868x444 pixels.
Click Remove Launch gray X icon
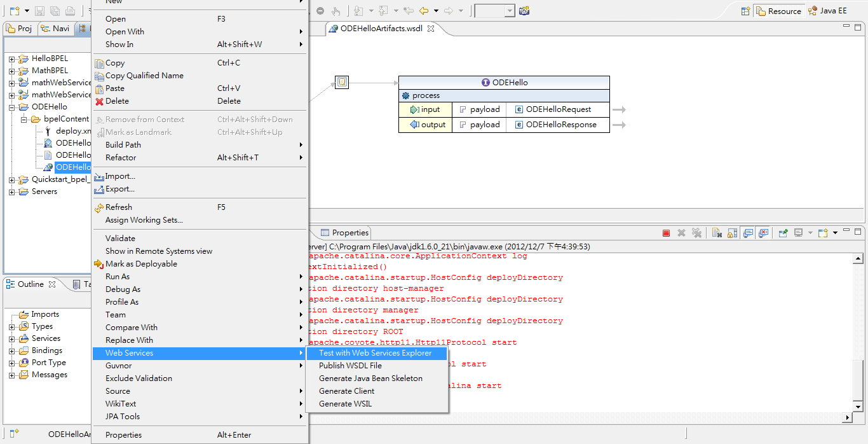(x=681, y=233)
